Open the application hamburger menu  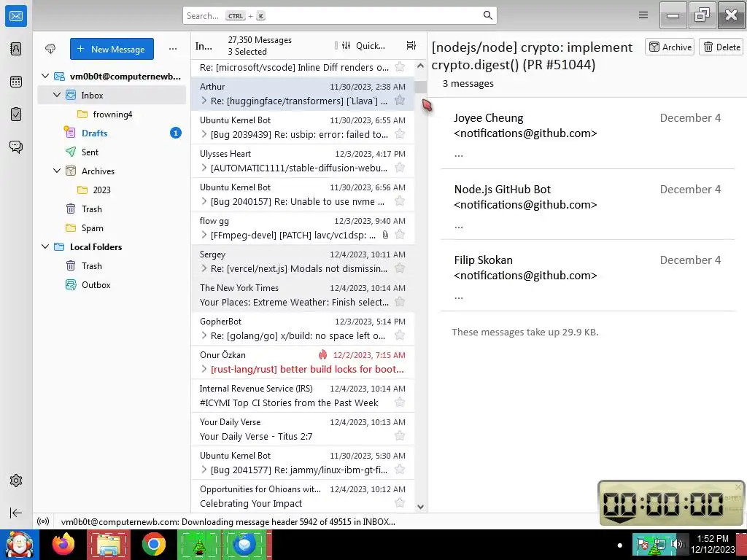(x=643, y=15)
